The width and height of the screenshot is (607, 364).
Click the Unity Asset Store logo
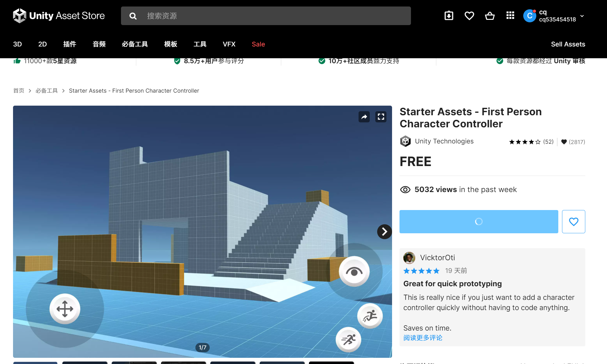(59, 16)
